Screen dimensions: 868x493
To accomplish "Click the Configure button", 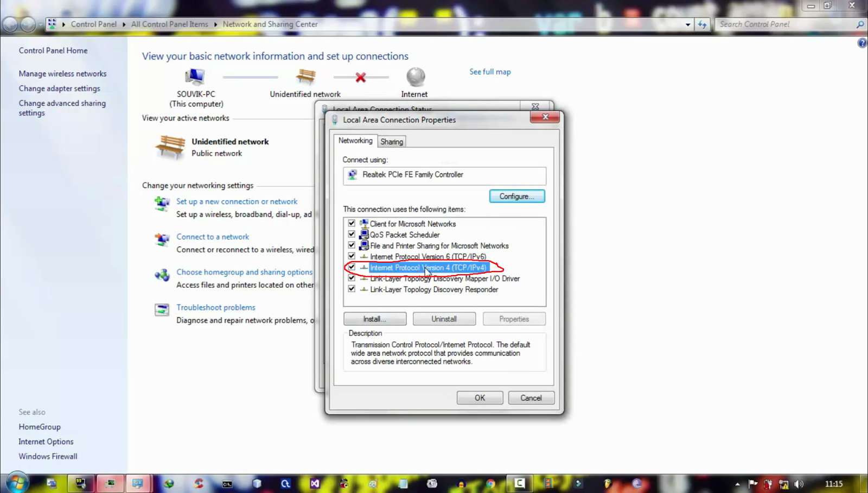I will pyautogui.click(x=516, y=196).
